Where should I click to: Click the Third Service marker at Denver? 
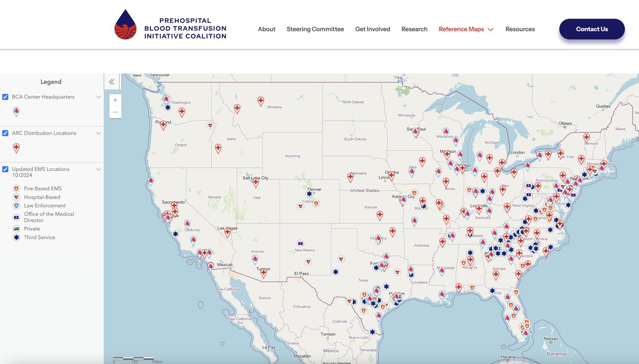point(309,194)
